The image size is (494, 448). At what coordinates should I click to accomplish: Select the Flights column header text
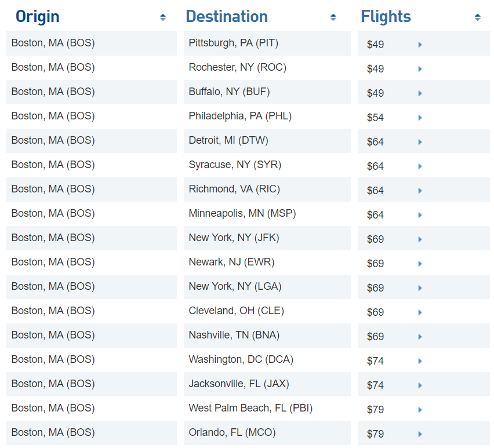pyautogui.click(x=386, y=17)
